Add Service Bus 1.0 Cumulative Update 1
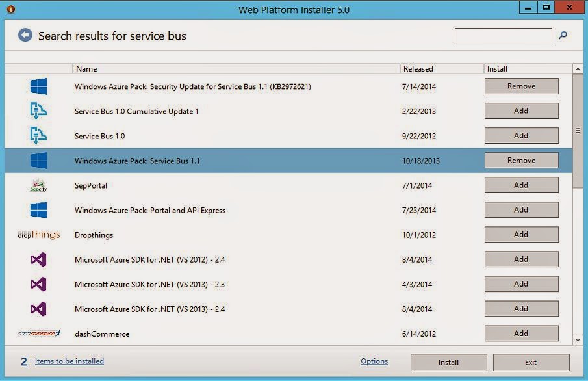Screen dimensions: 588x381 pos(521,111)
